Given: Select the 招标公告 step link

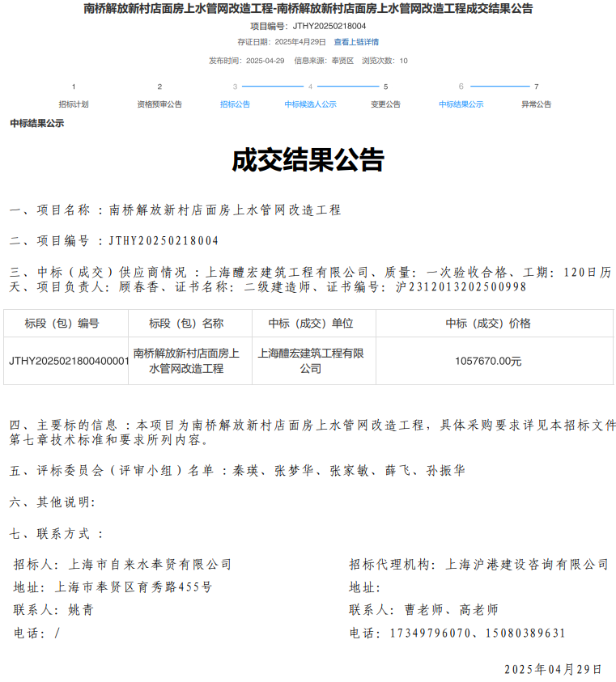Looking at the screenshot, I should 235,104.
